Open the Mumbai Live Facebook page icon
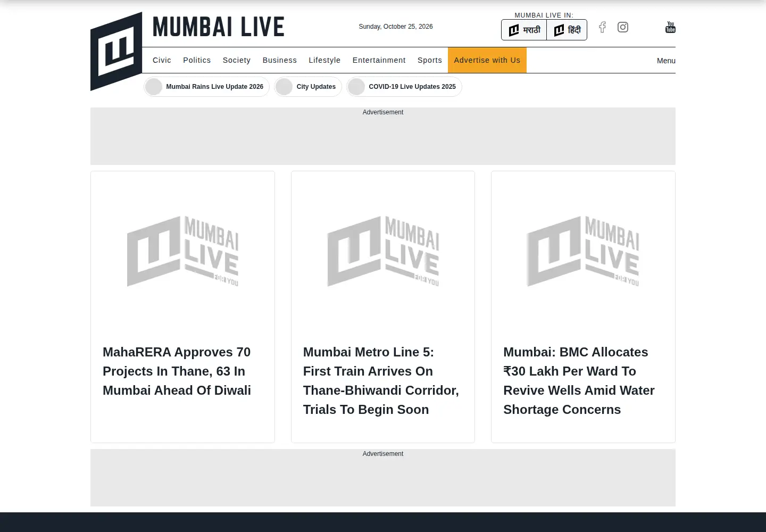 click(602, 27)
